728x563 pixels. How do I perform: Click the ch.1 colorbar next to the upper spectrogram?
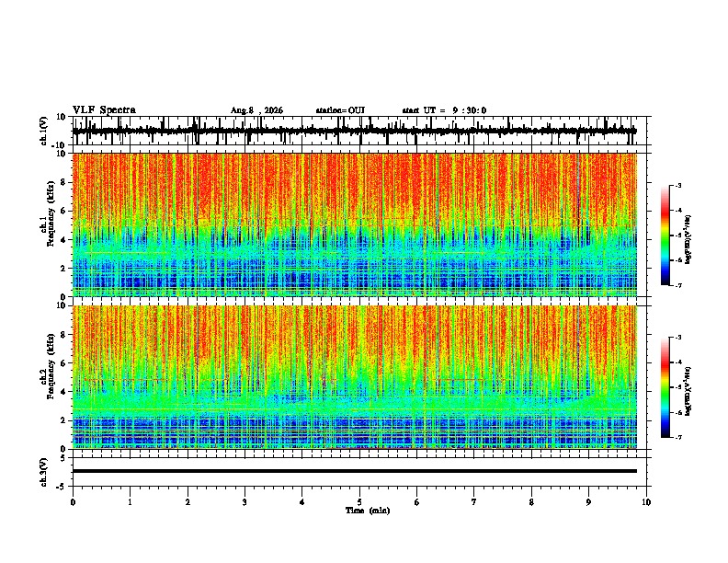tap(665, 236)
